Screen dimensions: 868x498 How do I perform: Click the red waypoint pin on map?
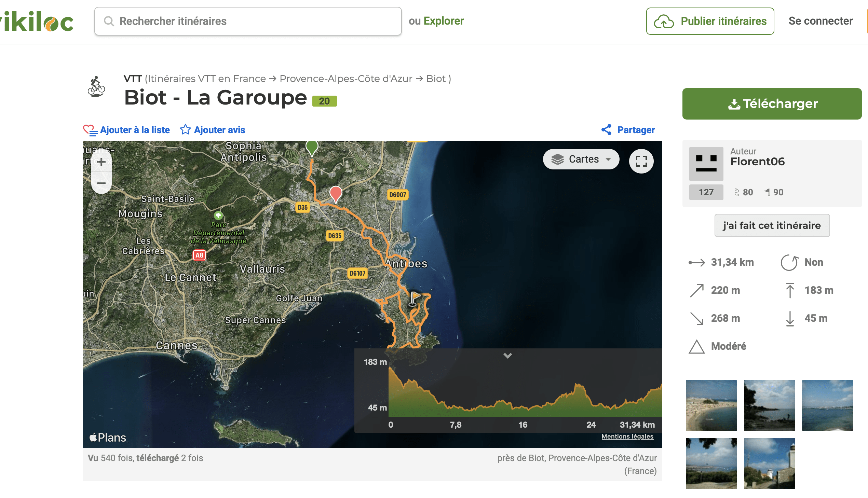coord(336,193)
